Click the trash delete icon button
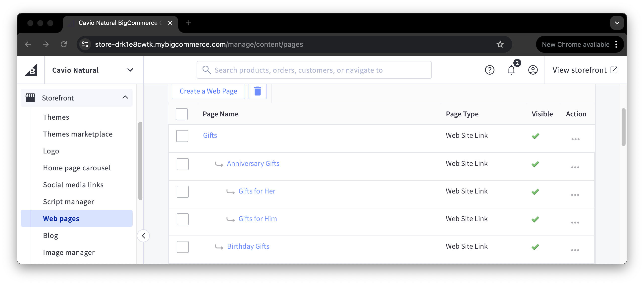 tap(258, 91)
